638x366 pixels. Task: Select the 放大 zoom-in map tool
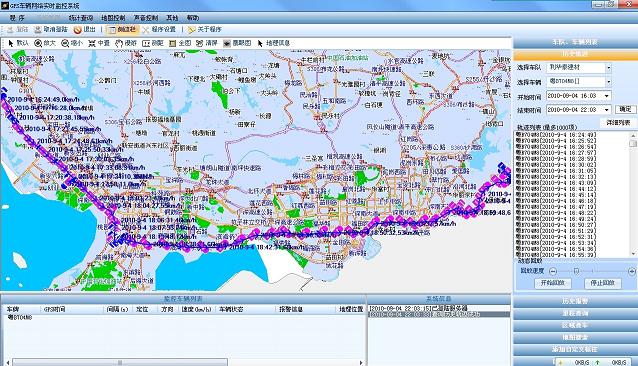45,43
